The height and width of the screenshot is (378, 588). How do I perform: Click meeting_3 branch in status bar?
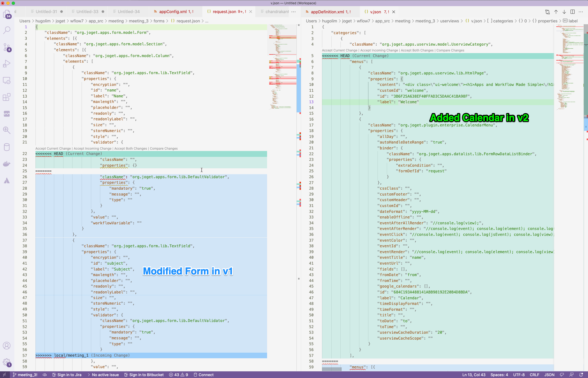coord(25,375)
